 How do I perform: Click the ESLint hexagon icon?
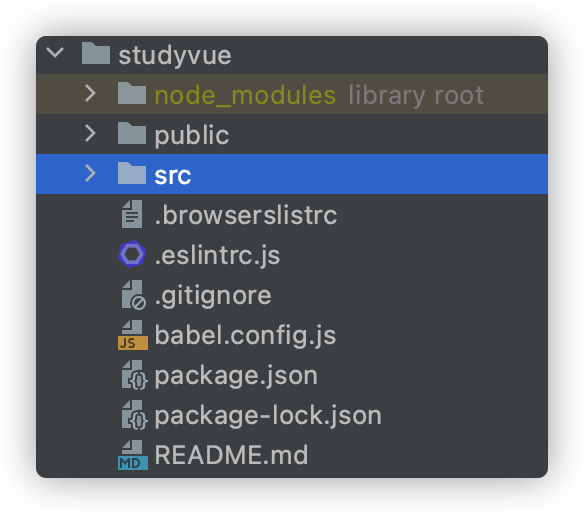[132, 254]
